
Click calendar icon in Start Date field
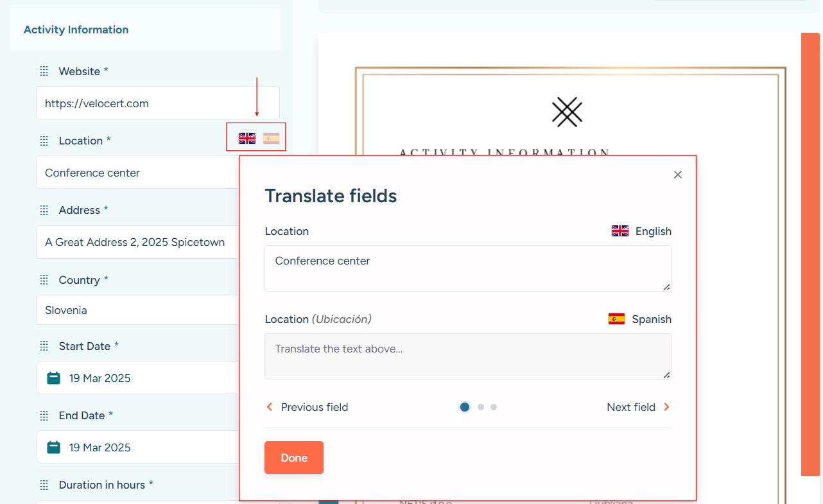click(x=54, y=378)
